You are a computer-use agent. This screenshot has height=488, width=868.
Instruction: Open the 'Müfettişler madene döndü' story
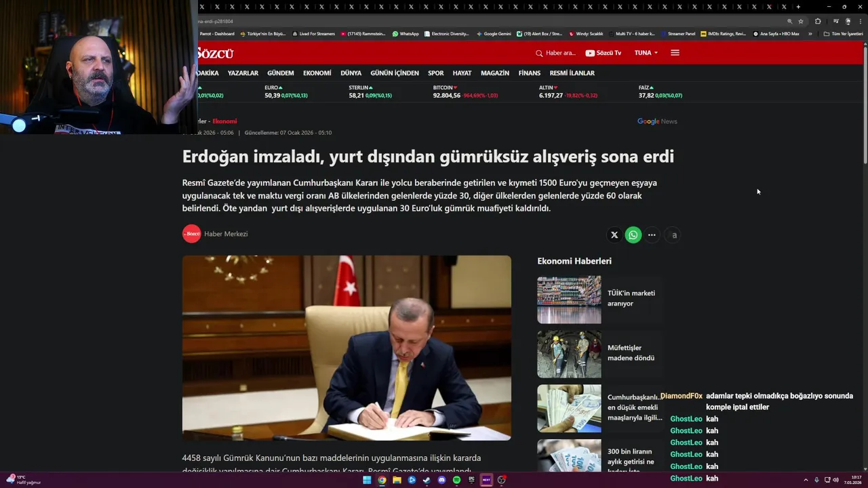[631, 352]
